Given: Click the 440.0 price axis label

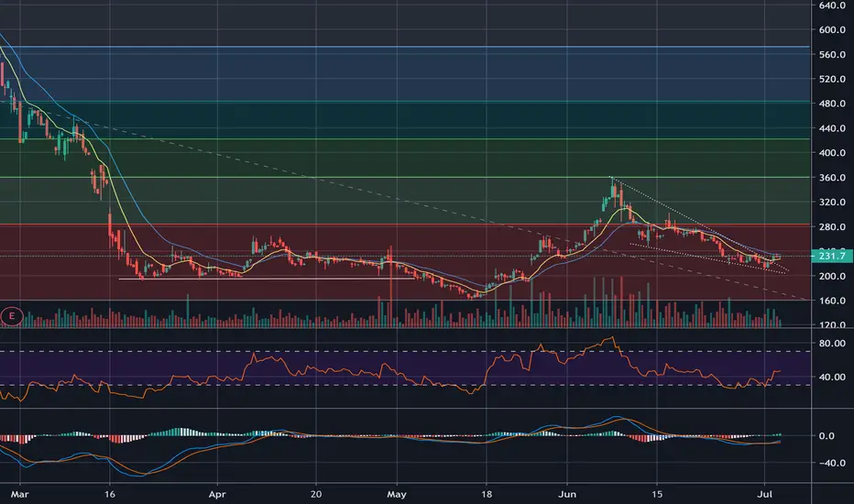Looking at the screenshot, I should tap(832, 128).
